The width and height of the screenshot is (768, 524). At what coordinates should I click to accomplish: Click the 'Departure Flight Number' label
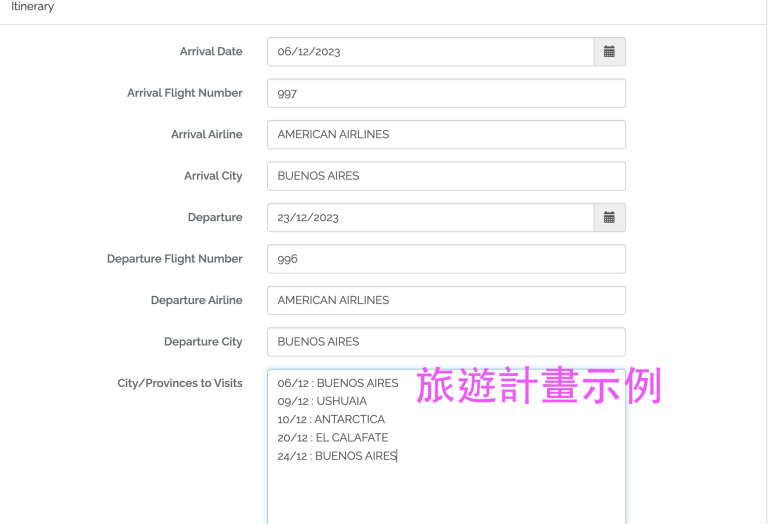[175, 259]
